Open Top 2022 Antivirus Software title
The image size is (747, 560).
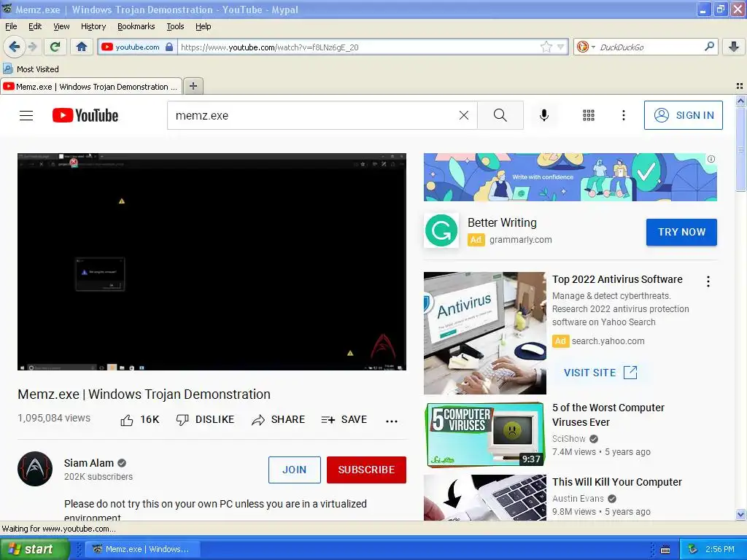[x=617, y=279]
